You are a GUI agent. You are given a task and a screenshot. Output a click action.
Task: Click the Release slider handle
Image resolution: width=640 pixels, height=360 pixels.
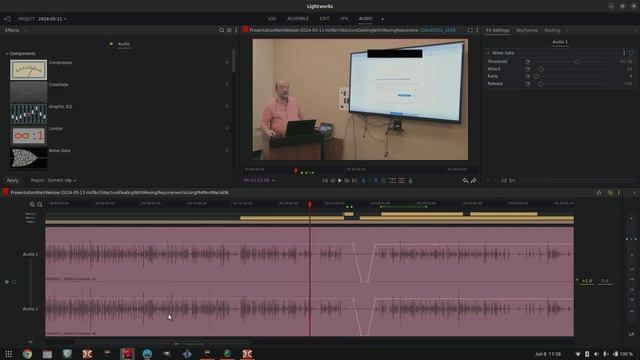coord(541,84)
